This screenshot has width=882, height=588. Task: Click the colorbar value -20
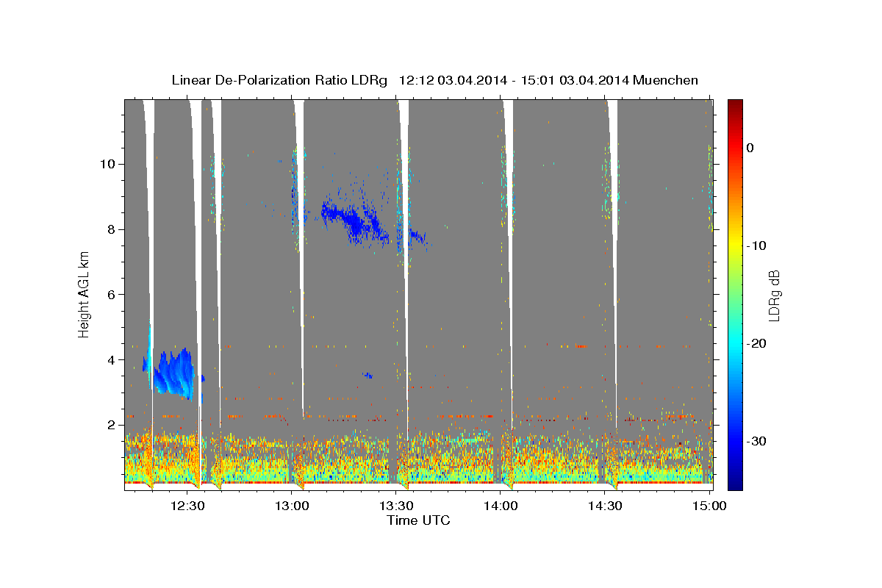[x=757, y=343]
